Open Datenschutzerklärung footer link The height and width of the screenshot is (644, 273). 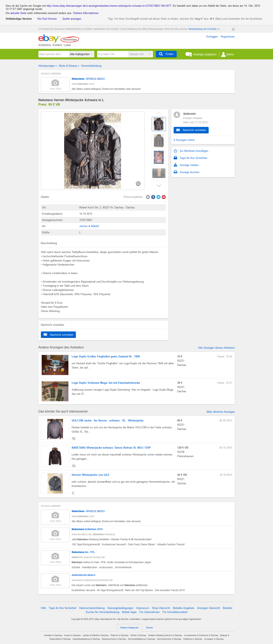click(92, 608)
